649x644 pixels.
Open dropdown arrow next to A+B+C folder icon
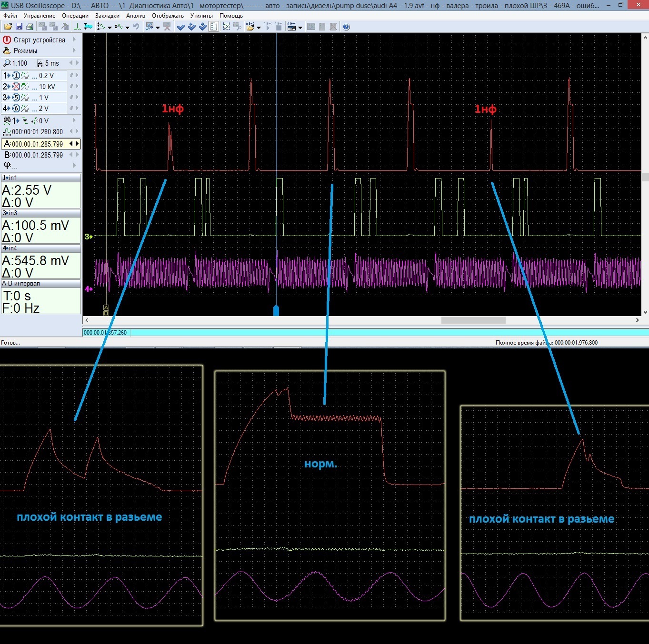pyautogui.click(x=259, y=27)
